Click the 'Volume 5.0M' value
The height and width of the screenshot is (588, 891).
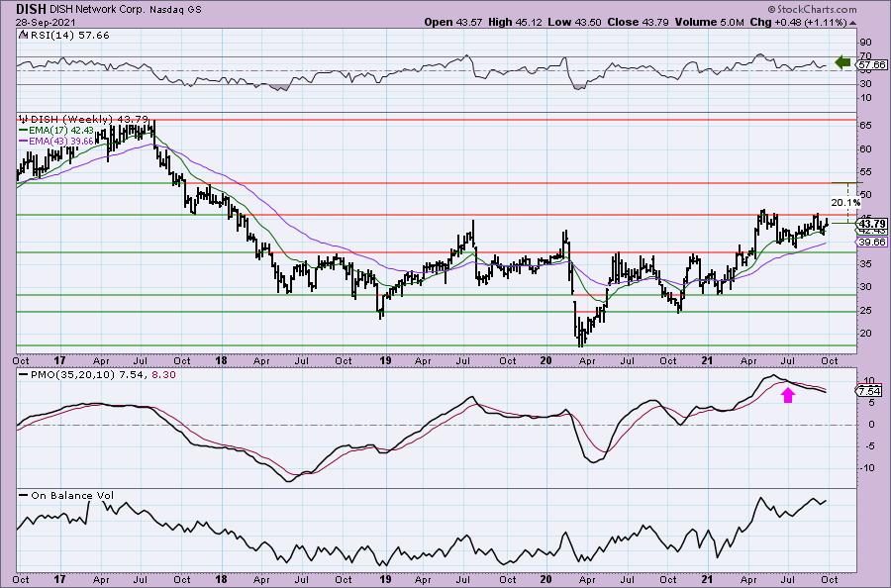[709, 22]
